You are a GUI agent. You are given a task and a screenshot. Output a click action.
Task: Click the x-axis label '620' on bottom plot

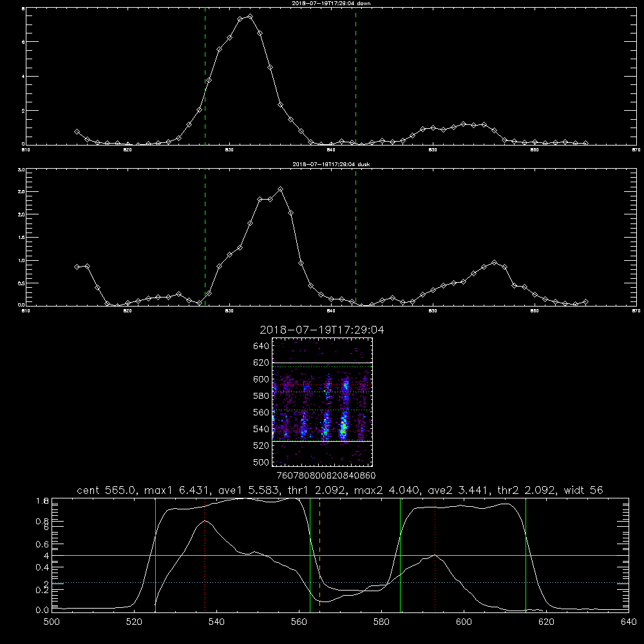[546, 622]
